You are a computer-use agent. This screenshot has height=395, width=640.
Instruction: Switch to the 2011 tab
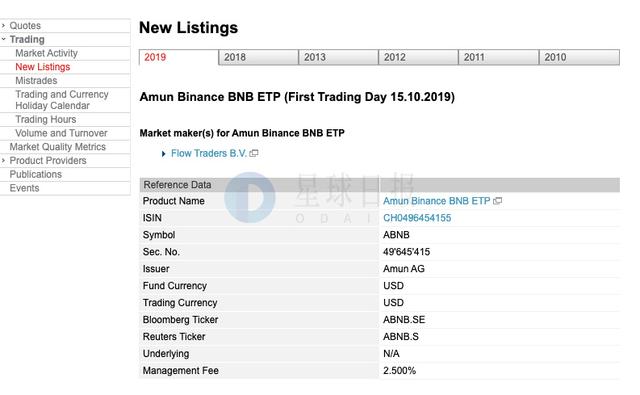click(498, 57)
